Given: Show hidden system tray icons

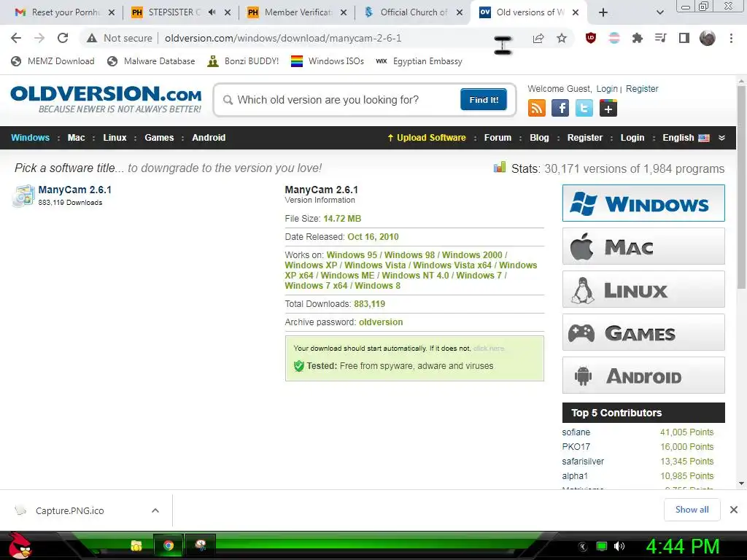Looking at the screenshot, I should (x=582, y=547).
